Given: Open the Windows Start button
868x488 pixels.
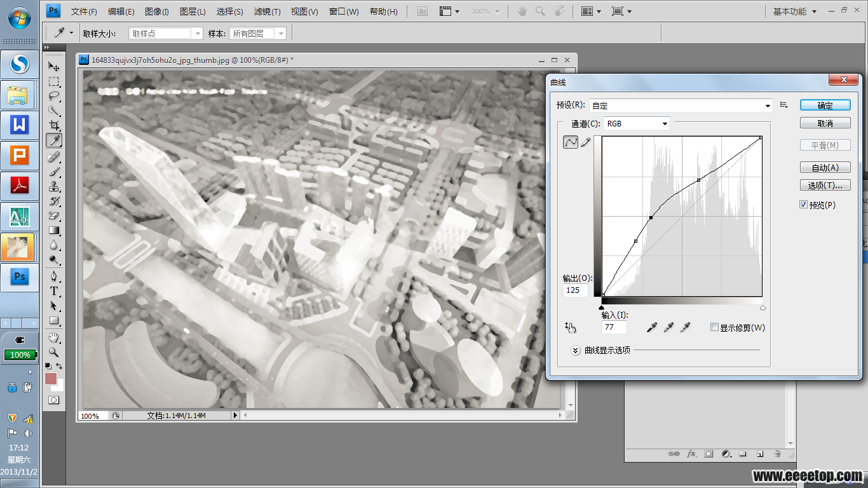Looking at the screenshot, I should [20, 19].
